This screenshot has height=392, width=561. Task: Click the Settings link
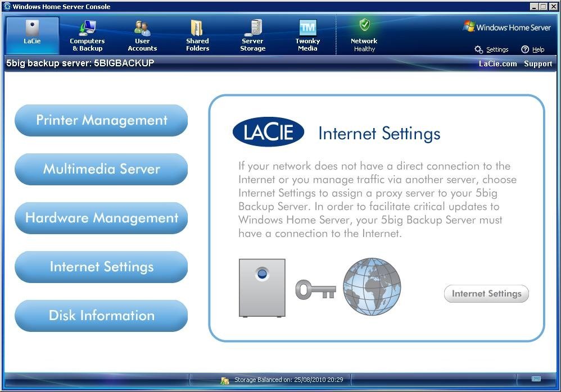497,49
